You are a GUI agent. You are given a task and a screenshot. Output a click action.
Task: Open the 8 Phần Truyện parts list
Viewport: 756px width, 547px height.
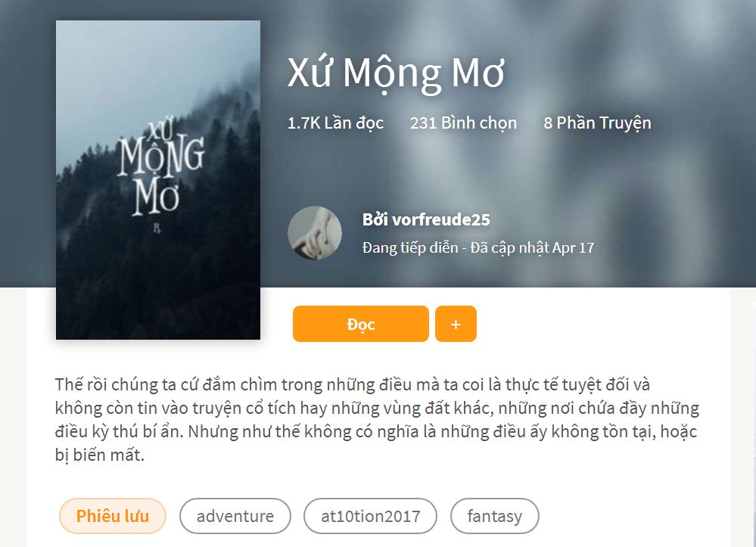(597, 123)
